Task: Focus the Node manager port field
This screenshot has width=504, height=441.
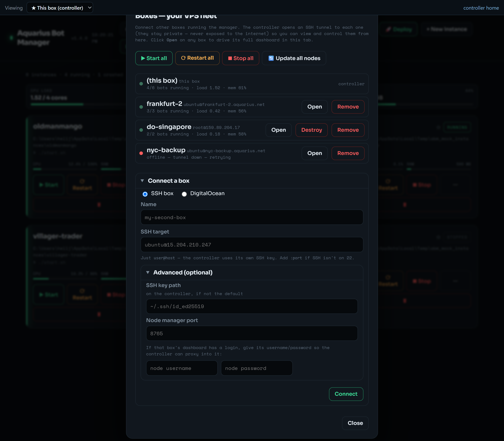Action: click(252, 334)
